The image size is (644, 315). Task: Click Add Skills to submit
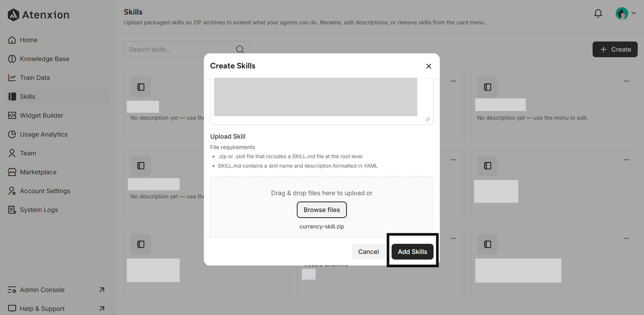[413, 252]
